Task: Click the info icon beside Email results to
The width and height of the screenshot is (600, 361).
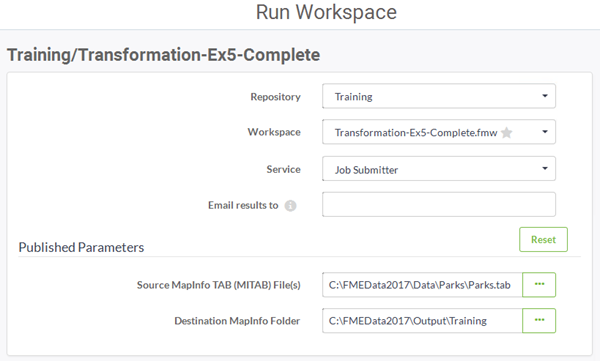Action: pos(290,206)
